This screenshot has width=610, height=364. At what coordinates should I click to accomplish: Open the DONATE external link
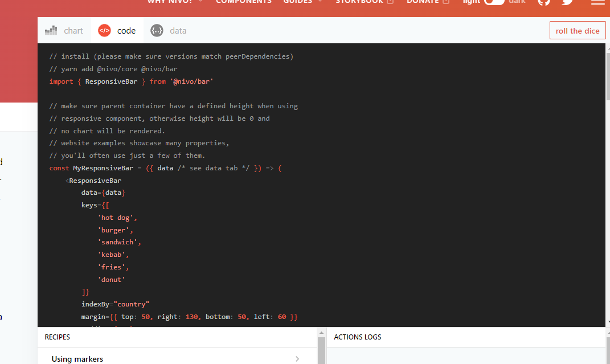pos(428,2)
